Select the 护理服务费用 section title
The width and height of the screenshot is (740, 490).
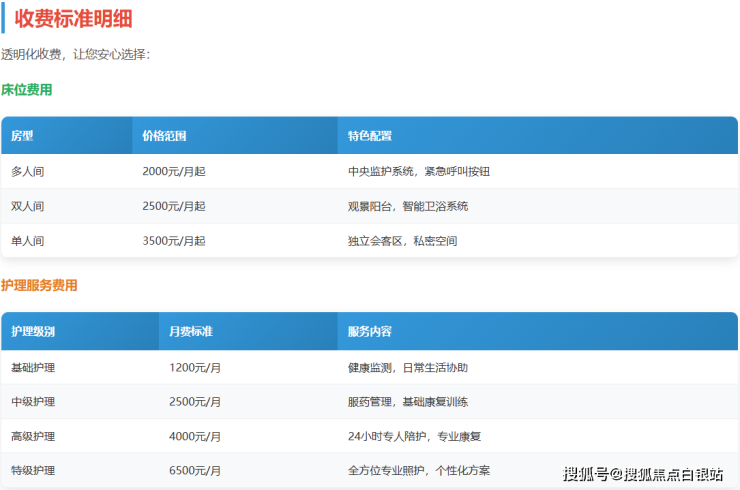40,285
